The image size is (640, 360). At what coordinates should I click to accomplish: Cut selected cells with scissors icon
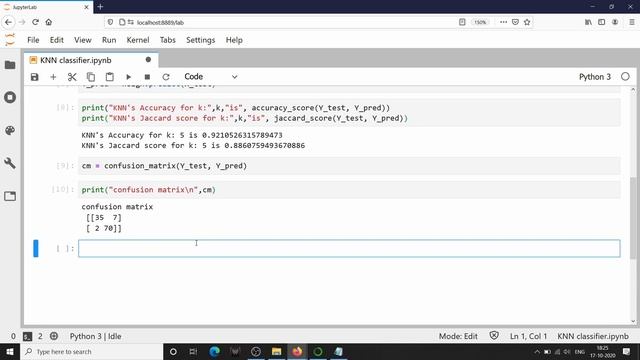(72, 77)
